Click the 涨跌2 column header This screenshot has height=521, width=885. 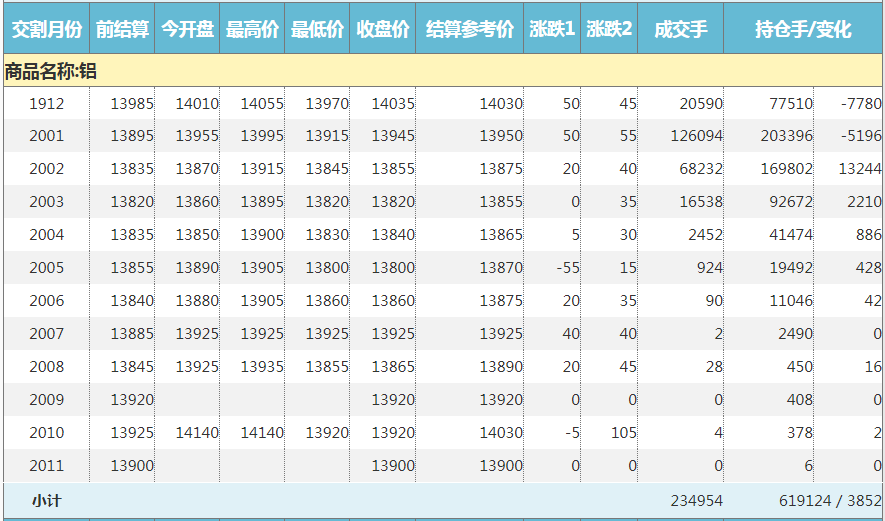coord(609,30)
